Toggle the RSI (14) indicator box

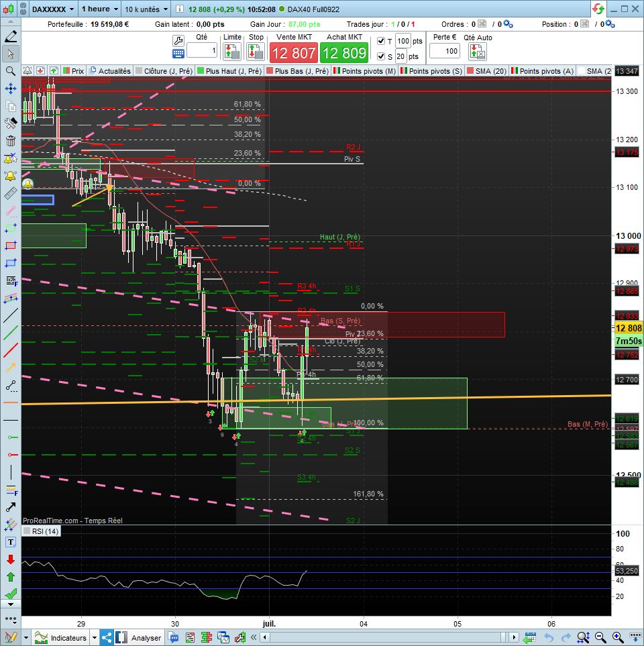(28, 531)
